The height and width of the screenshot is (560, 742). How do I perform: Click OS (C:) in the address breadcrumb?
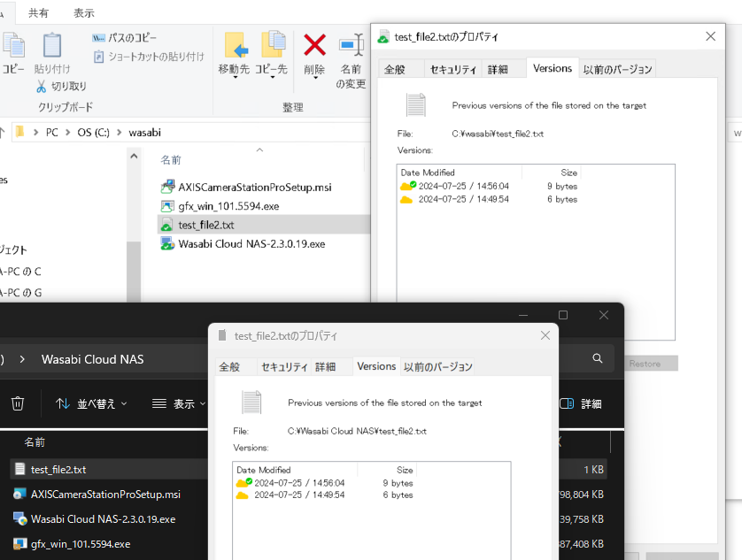93,133
